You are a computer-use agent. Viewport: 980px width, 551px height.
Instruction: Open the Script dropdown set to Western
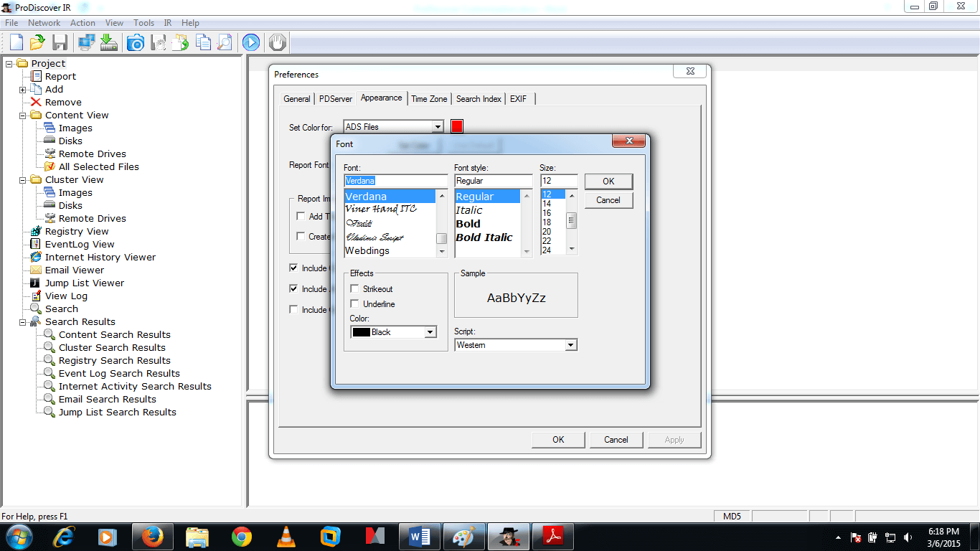pos(570,344)
